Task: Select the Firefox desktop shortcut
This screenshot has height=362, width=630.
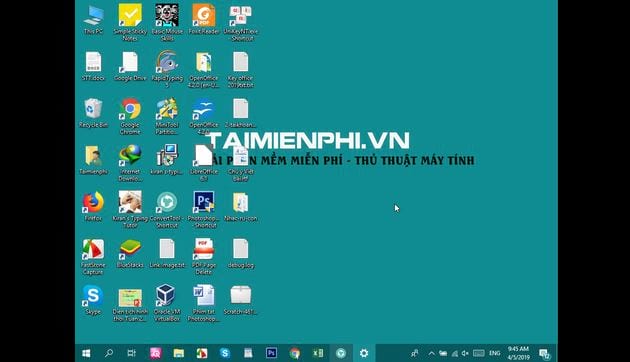Action: 93,207
